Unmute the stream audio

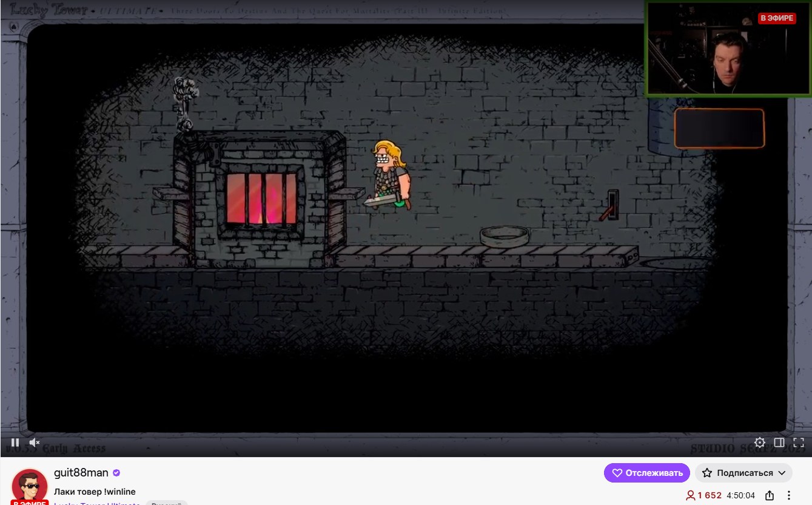[x=35, y=442]
